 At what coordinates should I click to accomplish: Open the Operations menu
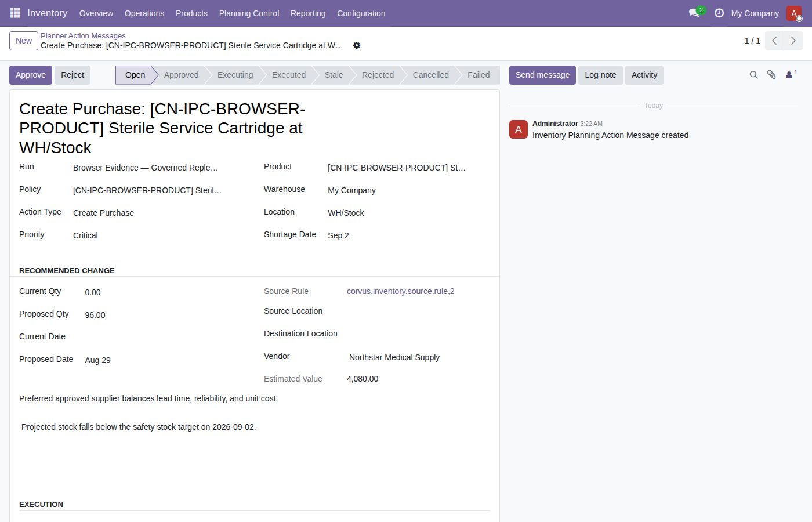[x=144, y=13]
